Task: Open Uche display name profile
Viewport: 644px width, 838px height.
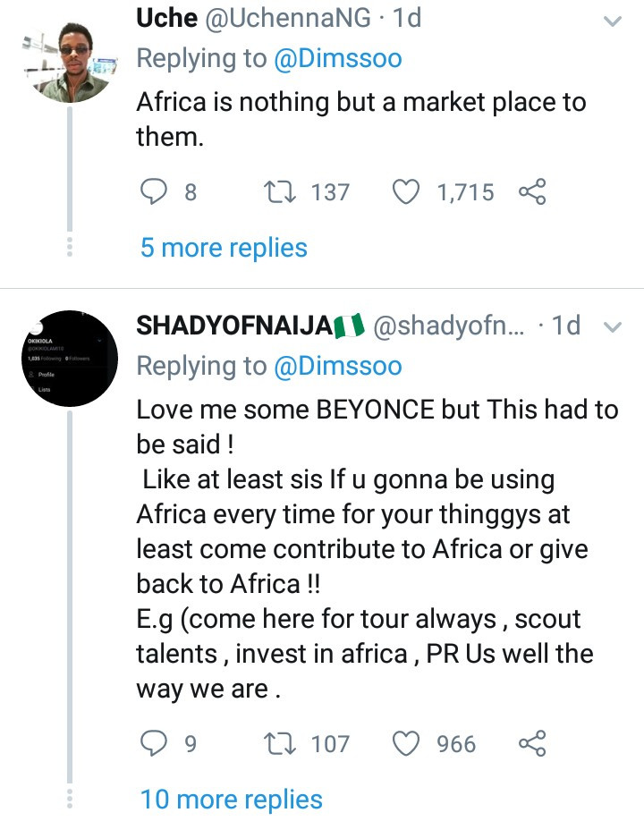Action: 166,18
